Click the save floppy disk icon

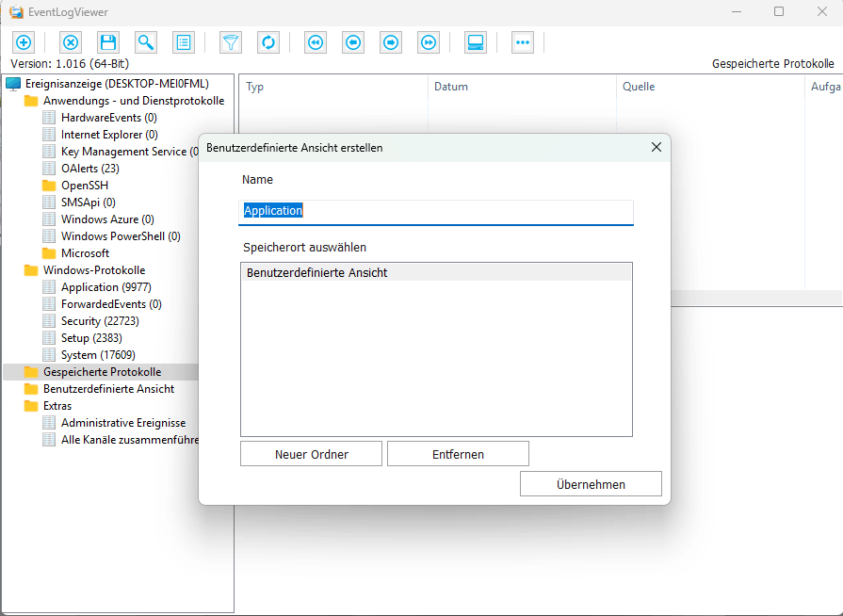pos(108,42)
